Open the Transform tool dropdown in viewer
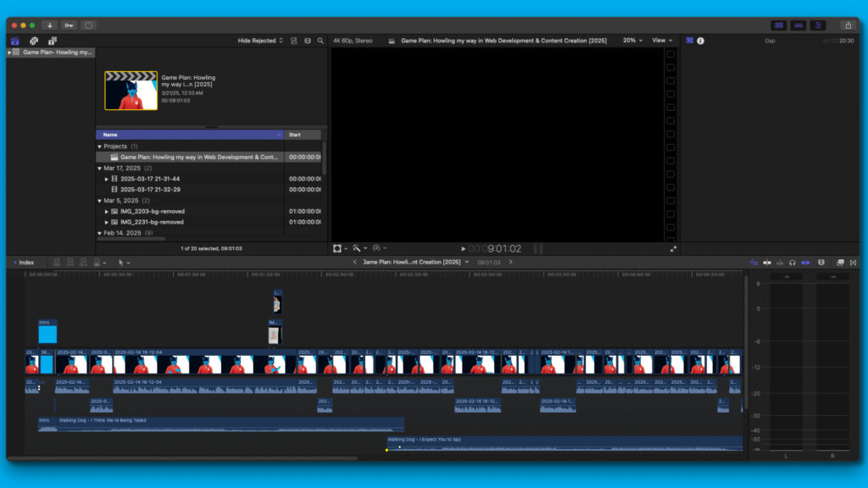 point(340,249)
